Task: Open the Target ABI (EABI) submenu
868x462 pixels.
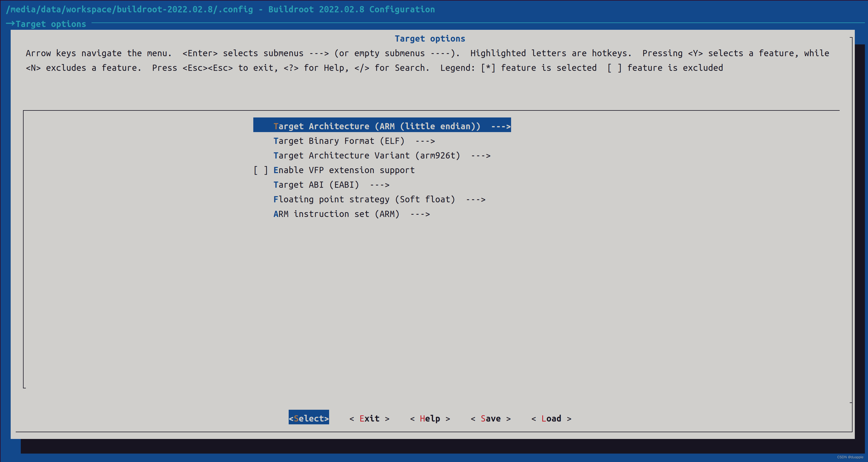Action: 316,185
